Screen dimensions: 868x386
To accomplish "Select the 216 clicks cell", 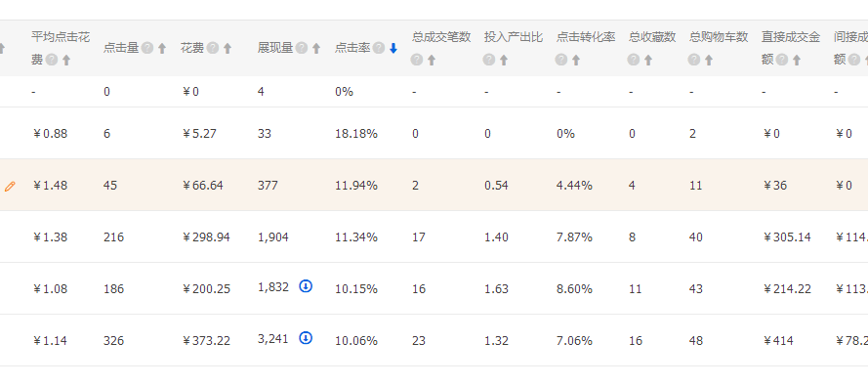I will [x=113, y=237].
